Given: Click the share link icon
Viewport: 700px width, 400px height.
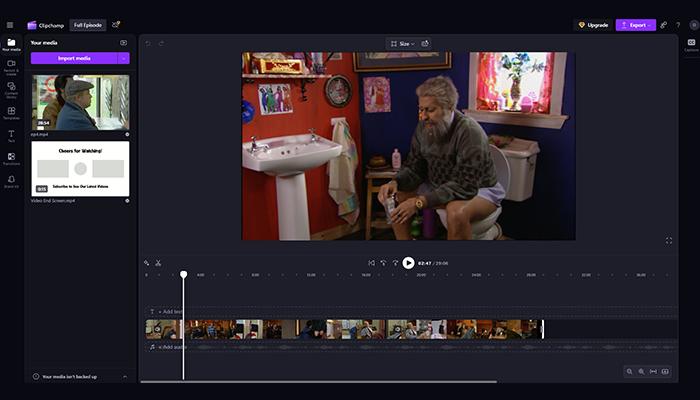Looking at the screenshot, I should pyautogui.click(x=664, y=25).
